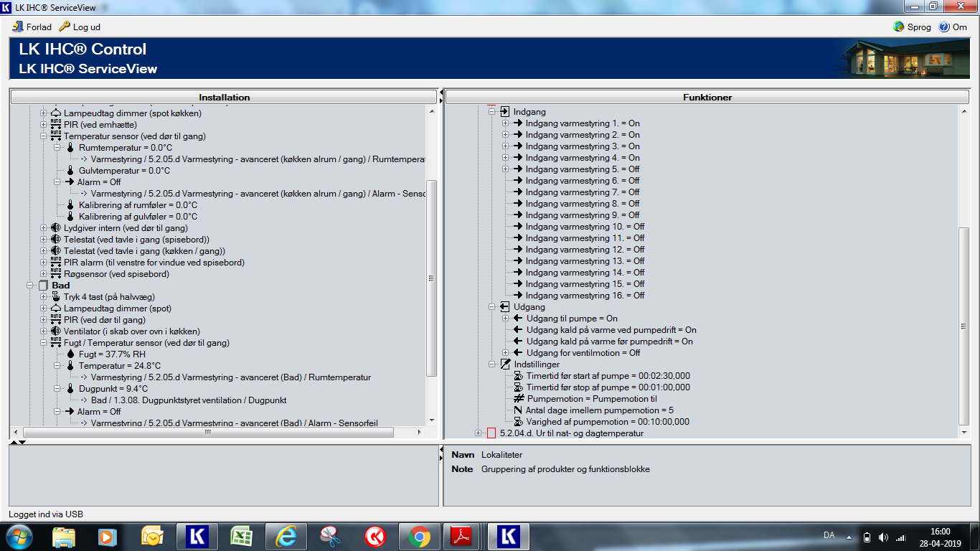Click the Indgang input folder icon
Viewport: 980px width, 551px height.
click(504, 112)
